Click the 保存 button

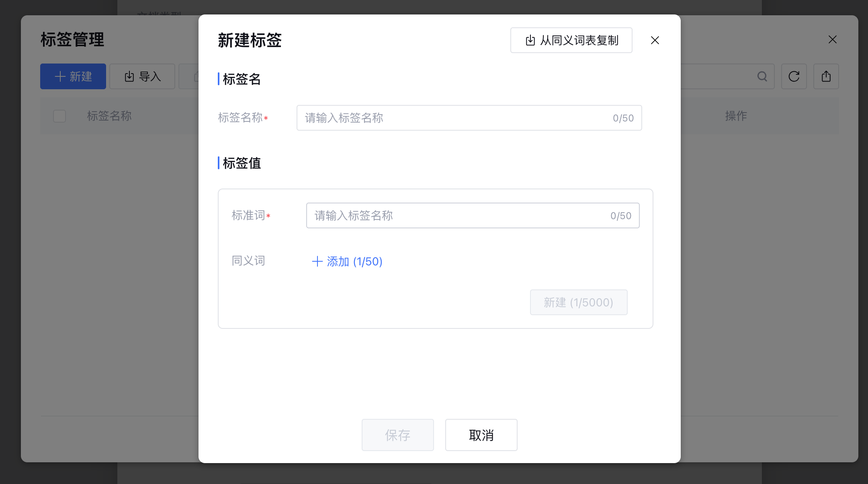coord(397,435)
